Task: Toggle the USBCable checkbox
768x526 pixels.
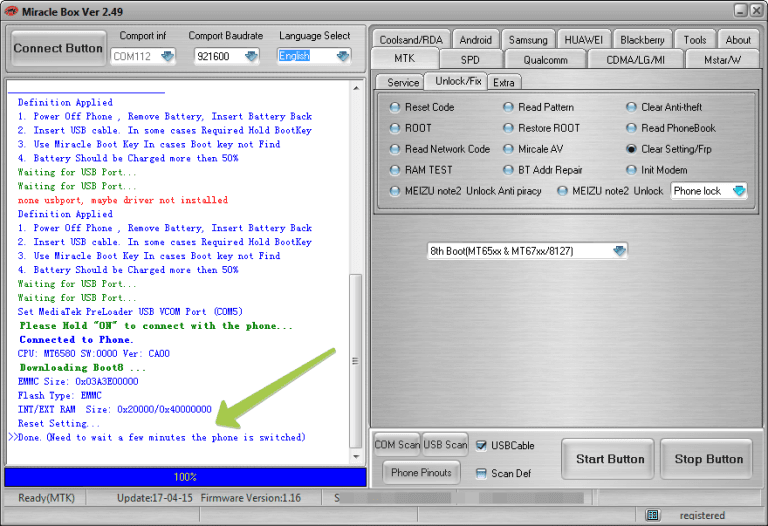Action: point(481,445)
